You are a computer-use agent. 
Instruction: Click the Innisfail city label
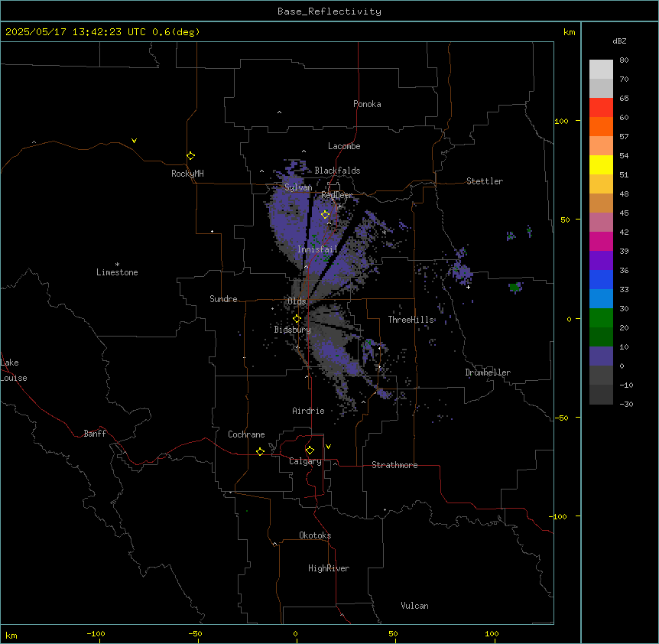coord(318,249)
